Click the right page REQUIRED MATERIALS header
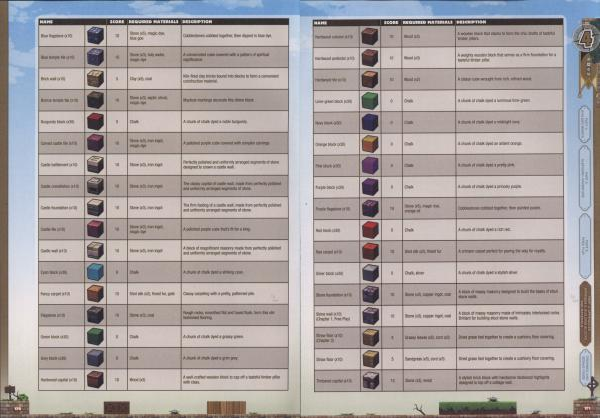The image size is (600, 418). tap(428, 23)
